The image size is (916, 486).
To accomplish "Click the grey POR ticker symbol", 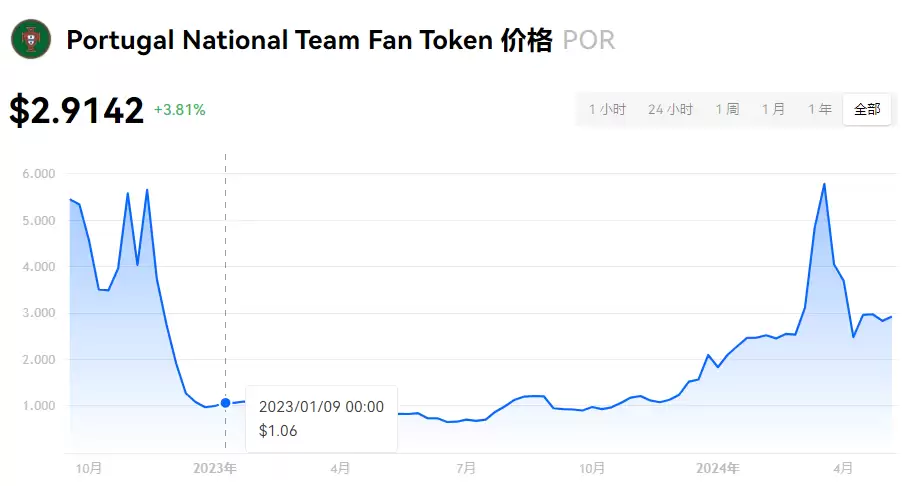I will 589,41.
